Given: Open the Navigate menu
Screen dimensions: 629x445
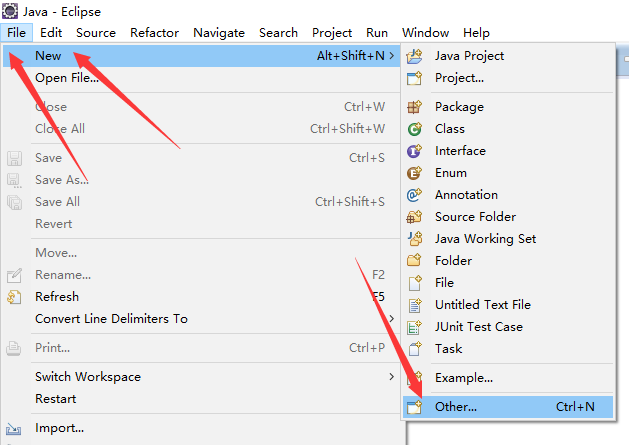Looking at the screenshot, I should (219, 33).
